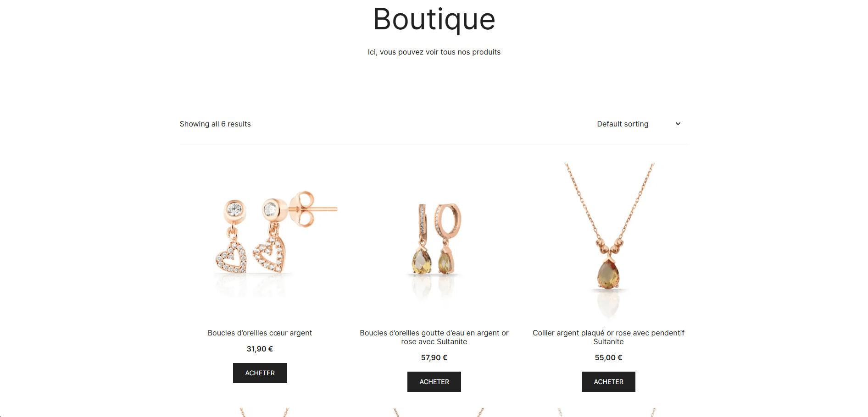
Task: Click the 55,00 € price label
Action: 608,358
